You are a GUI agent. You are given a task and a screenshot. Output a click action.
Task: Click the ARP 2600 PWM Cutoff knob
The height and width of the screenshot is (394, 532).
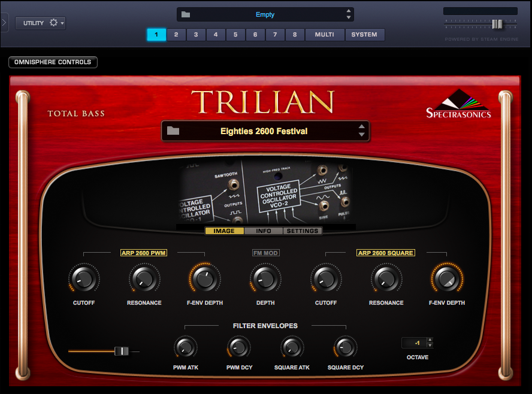point(84,278)
